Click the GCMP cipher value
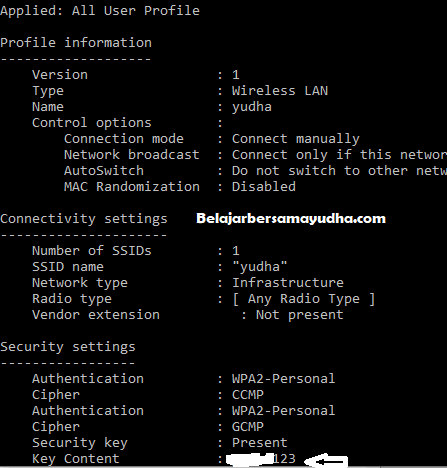The image size is (447, 468). coord(248,427)
